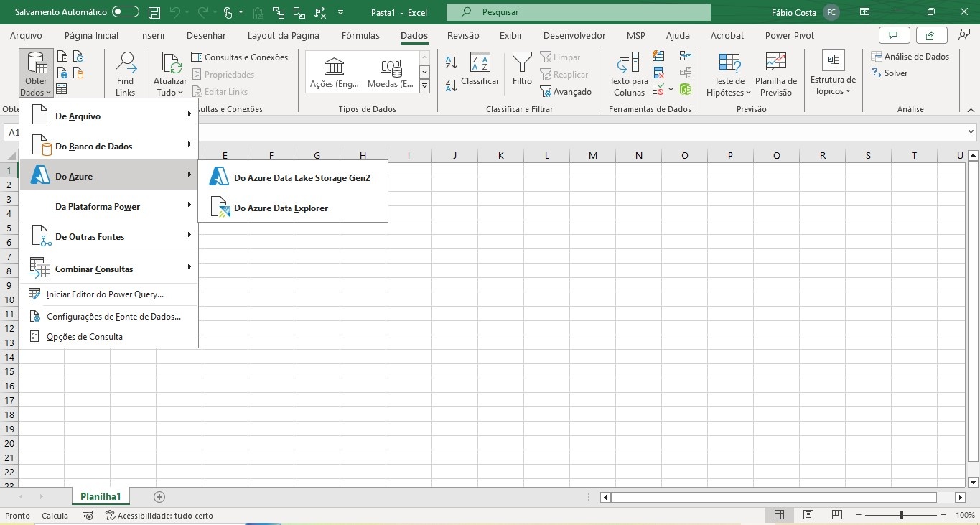Click the Manage Data Model green icon
This screenshot has height=525, width=980.
(x=686, y=90)
